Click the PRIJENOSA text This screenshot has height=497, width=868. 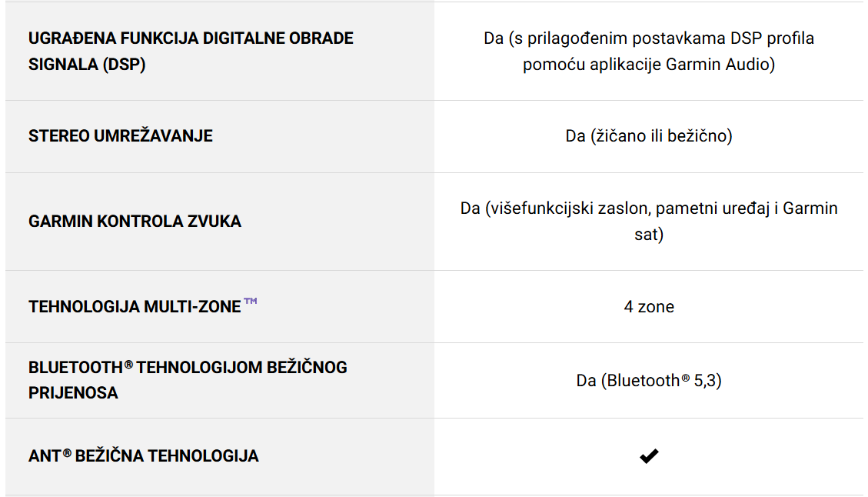(x=74, y=393)
